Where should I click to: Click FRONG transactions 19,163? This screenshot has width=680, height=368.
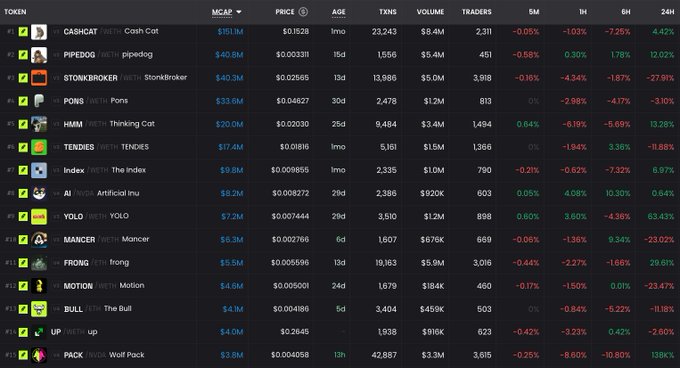click(x=386, y=263)
